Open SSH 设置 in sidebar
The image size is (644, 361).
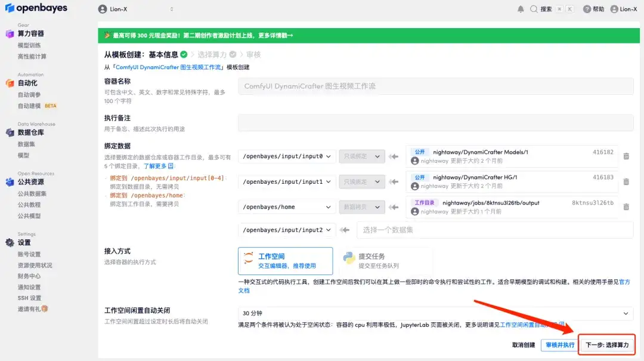(x=29, y=298)
